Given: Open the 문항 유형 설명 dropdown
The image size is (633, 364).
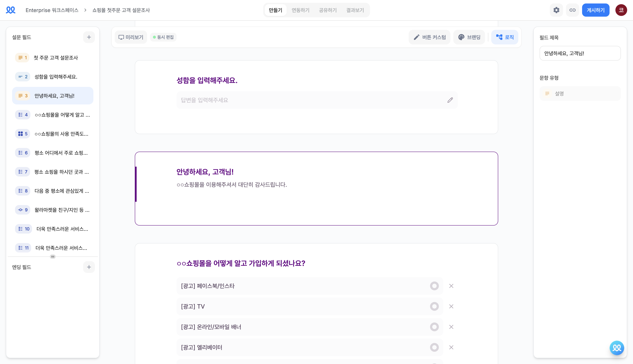Looking at the screenshot, I should point(580,93).
